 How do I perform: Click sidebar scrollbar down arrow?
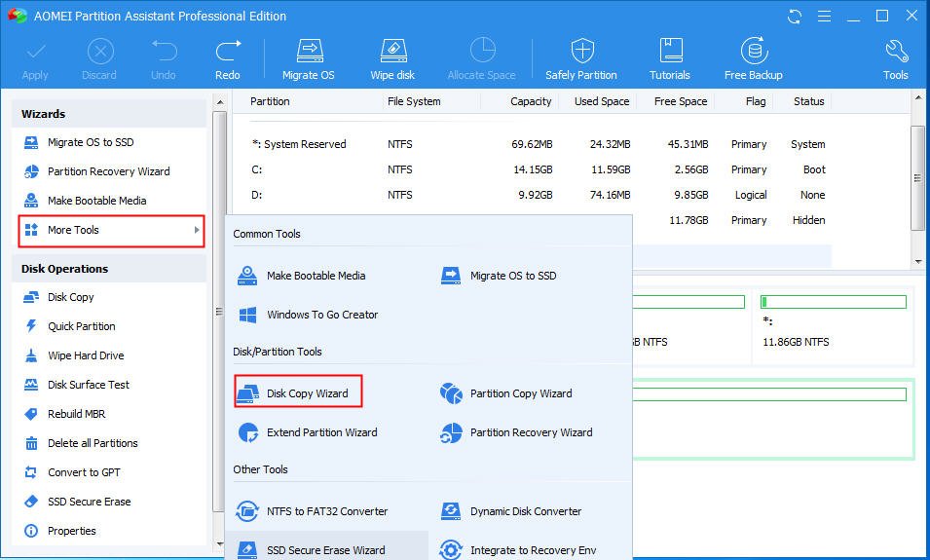[220, 543]
